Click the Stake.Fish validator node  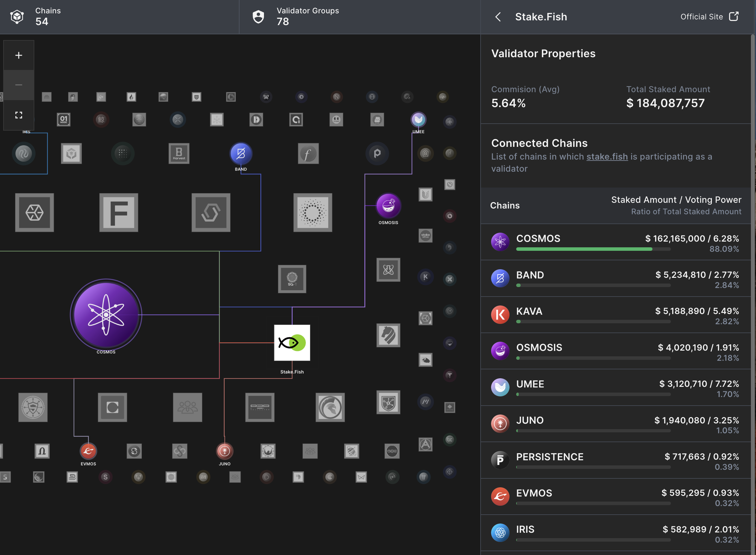pos(292,343)
